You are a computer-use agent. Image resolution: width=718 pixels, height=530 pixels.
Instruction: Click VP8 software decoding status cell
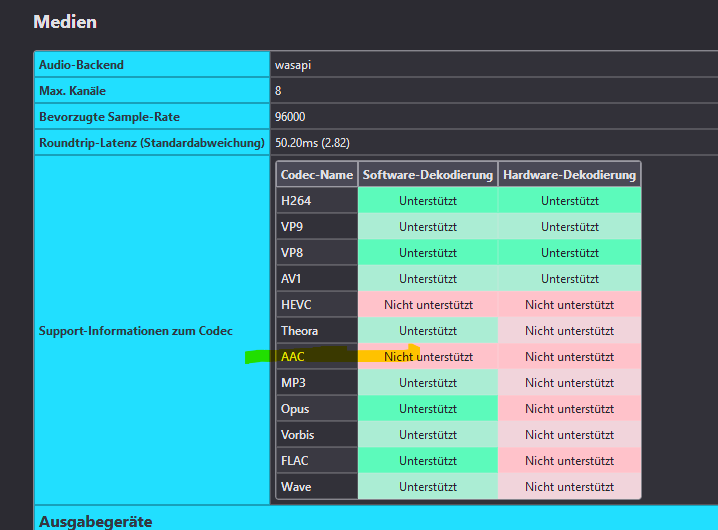pyautogui.click(x=428, y=253)
